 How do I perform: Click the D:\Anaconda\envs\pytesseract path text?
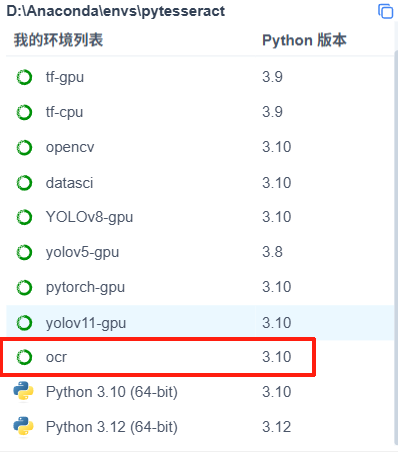point(116,11)
